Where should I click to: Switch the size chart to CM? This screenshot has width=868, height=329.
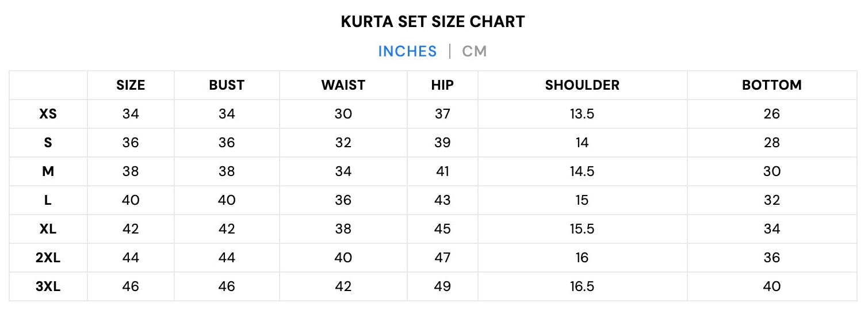pos(475,51)
